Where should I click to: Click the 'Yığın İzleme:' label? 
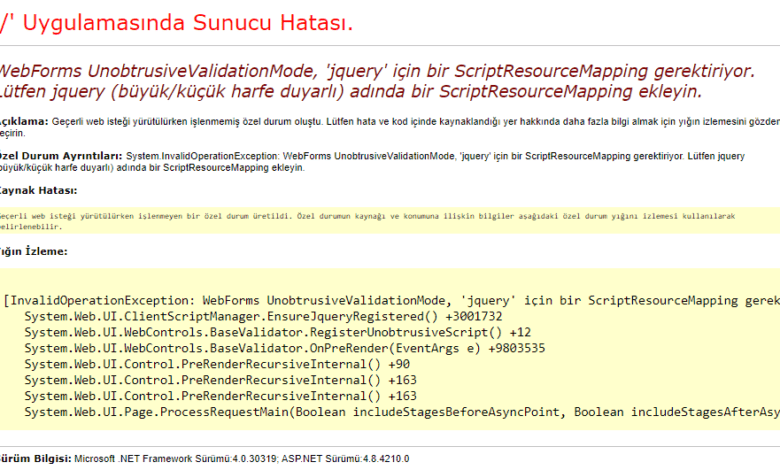click(33, 252)
